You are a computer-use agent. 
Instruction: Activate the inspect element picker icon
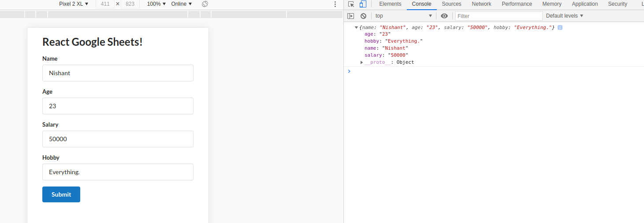point(351,4)
